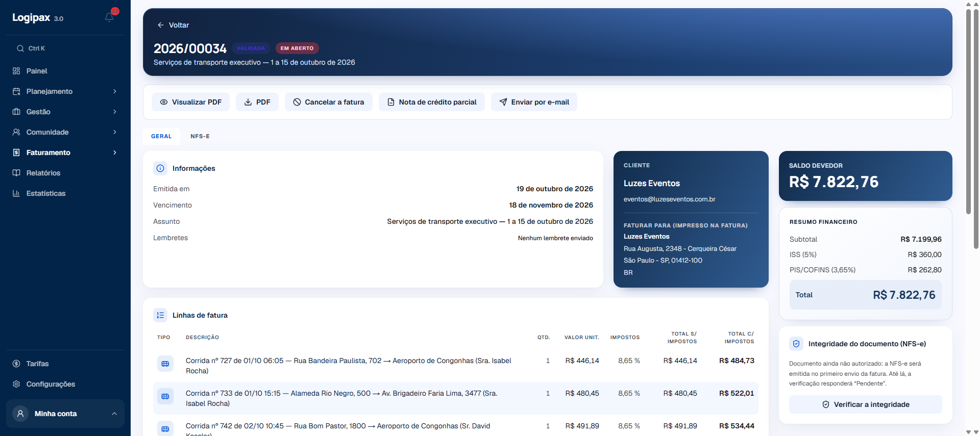Click the Estatísticas chart icon
Image resolution: width=980 pixels, height=436 pixels.
[16, 193]
